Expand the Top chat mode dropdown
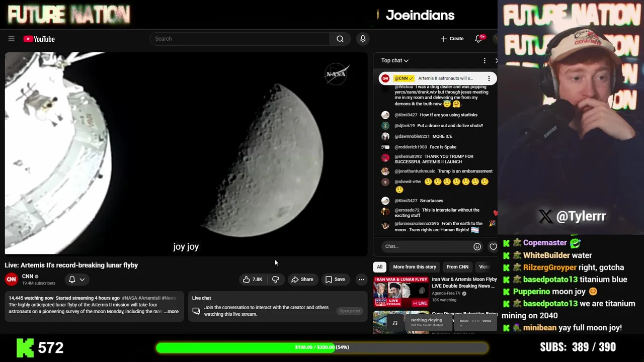Image resolution: width=644 pixels, height=362 pixels. (395, 60)
